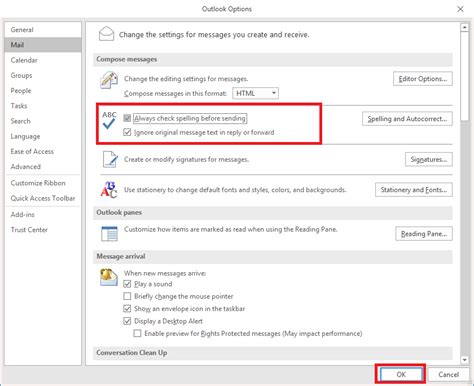Click 'Compose messages in this format' label

(175, 94)
